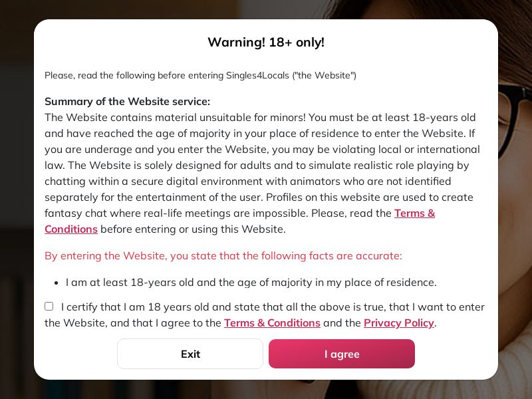
Task: Click the word 'Singles4Locals' in the intro
Action: point(257,75)
